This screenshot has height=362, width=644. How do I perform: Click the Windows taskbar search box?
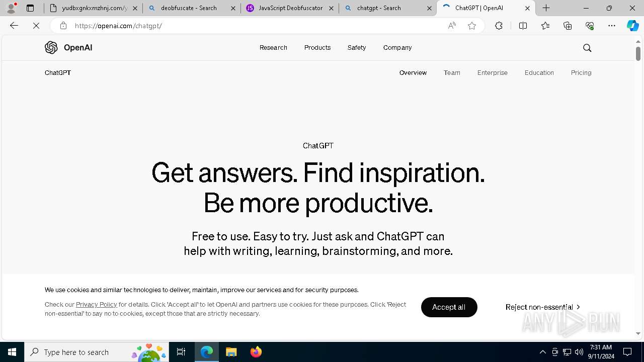point(97,352)
